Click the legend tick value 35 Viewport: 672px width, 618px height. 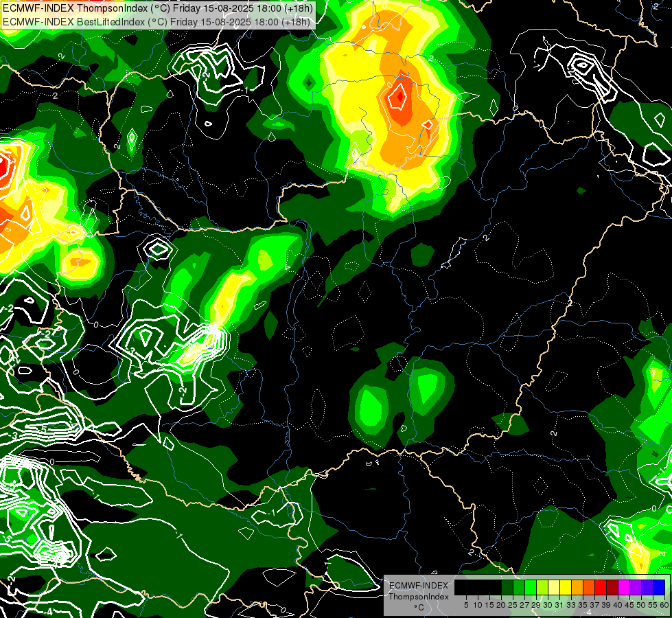click(x=583, y=605)
